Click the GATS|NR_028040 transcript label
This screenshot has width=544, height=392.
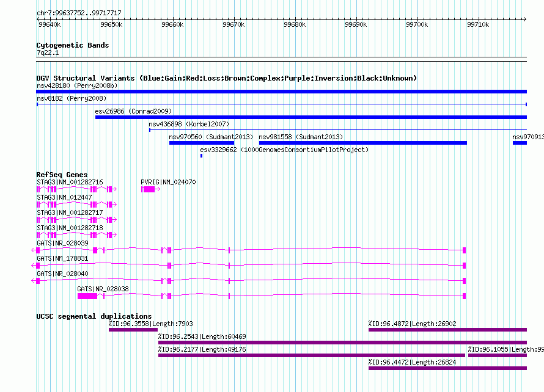(x=62, y=274)
